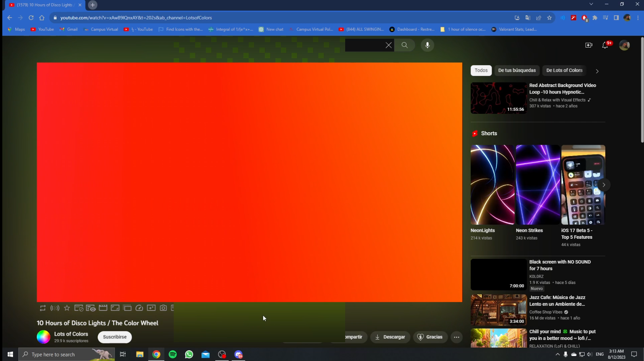Screen dimensions: 644x361
Task: Reload the page
Action: click(x=31, y=18)
